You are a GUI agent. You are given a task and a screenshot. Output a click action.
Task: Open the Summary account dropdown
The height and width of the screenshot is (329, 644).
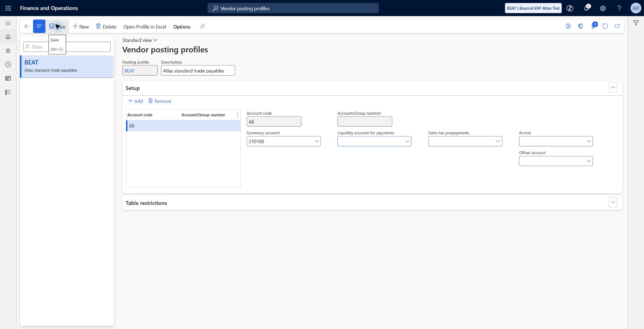click(316, 141)
